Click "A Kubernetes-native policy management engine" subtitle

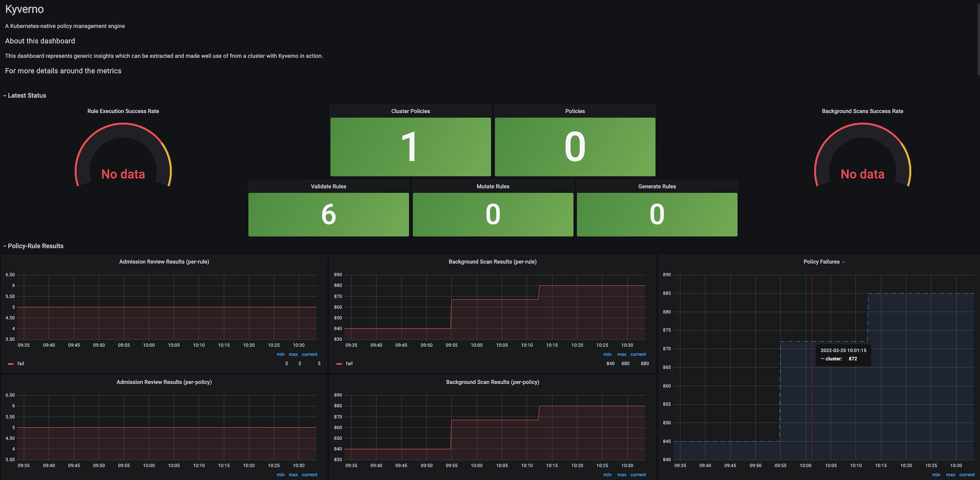(x=65, y=26)
